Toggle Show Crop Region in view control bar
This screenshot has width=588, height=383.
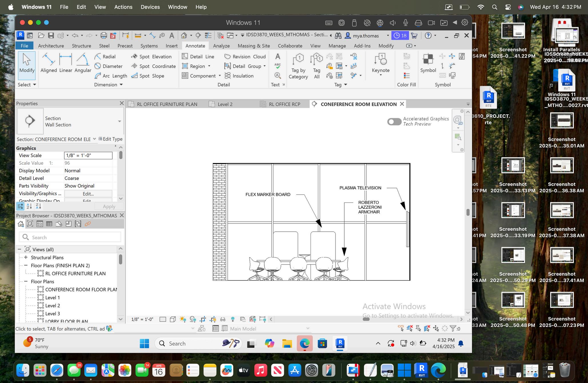point(213,319)
